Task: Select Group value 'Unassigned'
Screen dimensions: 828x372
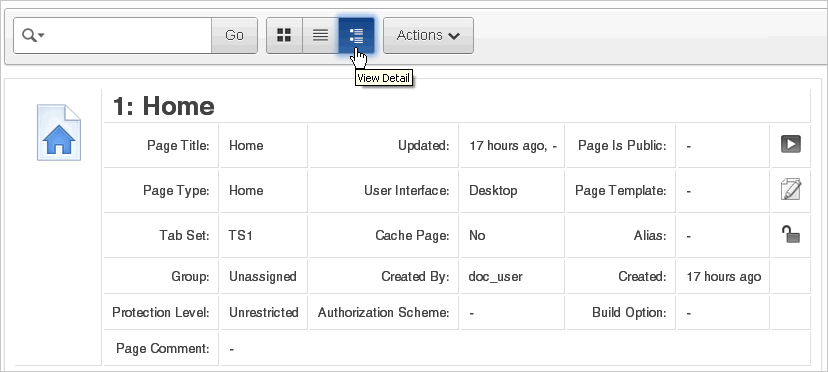Action: (262, 276)
